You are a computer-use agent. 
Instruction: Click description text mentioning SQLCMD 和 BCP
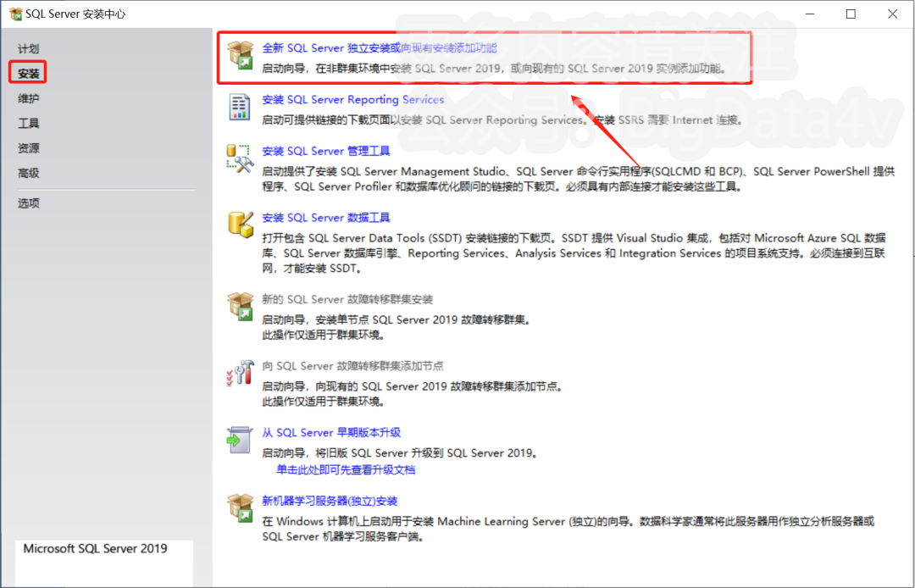(578, 179)
